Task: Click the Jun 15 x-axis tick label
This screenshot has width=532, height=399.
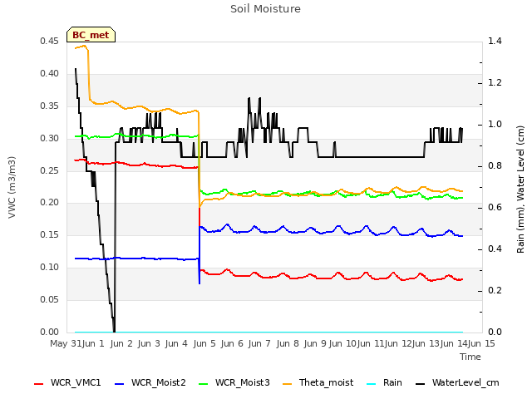Action: coord(481,343)
